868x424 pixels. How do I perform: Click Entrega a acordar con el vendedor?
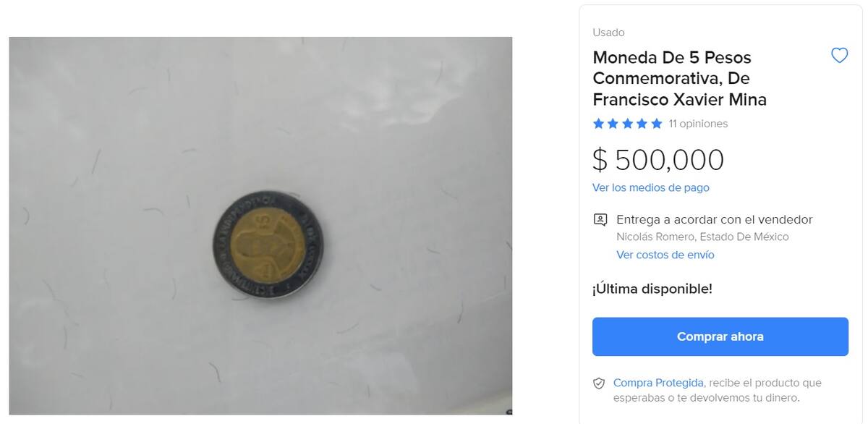tap(715, 219)
